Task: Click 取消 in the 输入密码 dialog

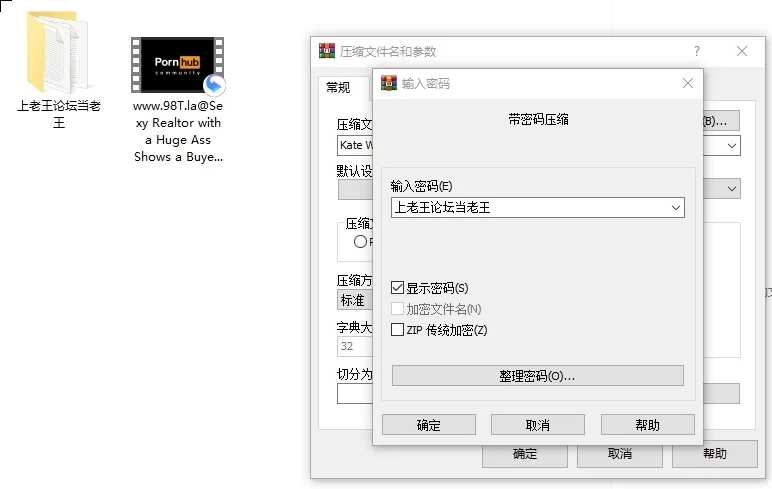Action: (x=538, y=425)
